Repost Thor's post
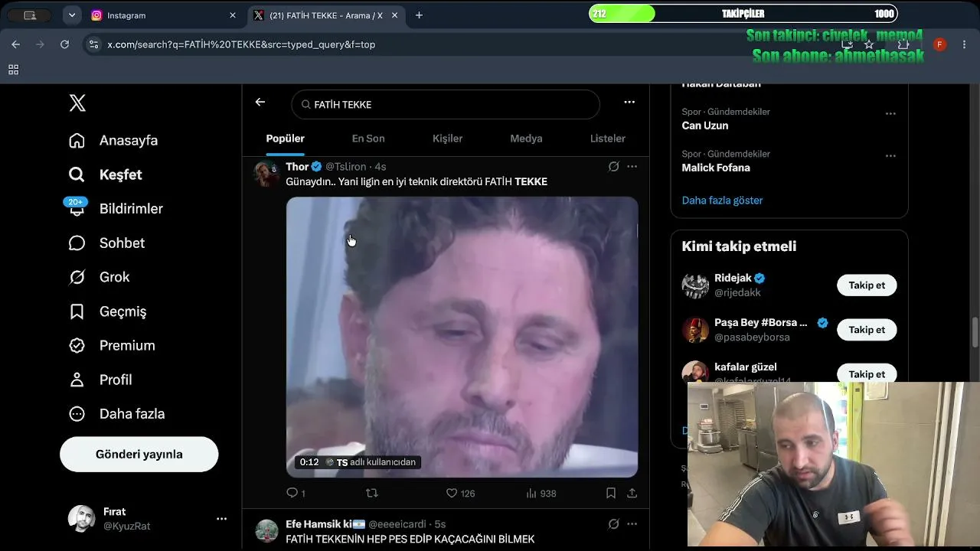 pos(372,494)
